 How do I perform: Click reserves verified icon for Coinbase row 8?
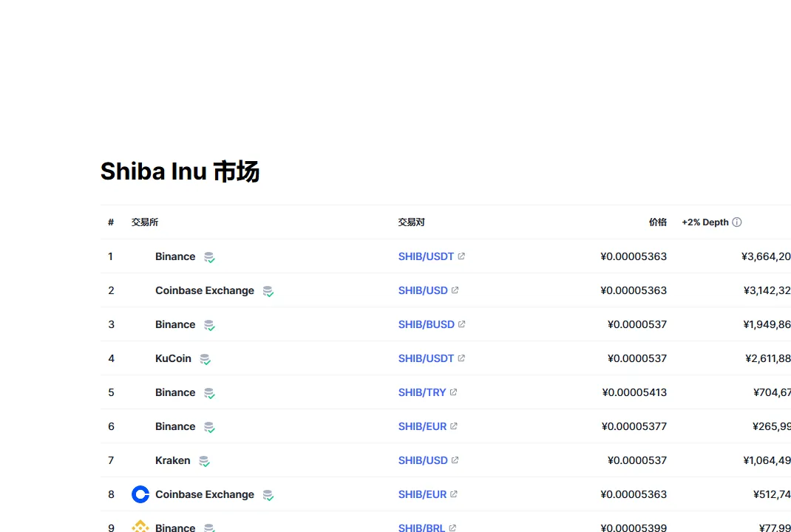click(268, 496)
